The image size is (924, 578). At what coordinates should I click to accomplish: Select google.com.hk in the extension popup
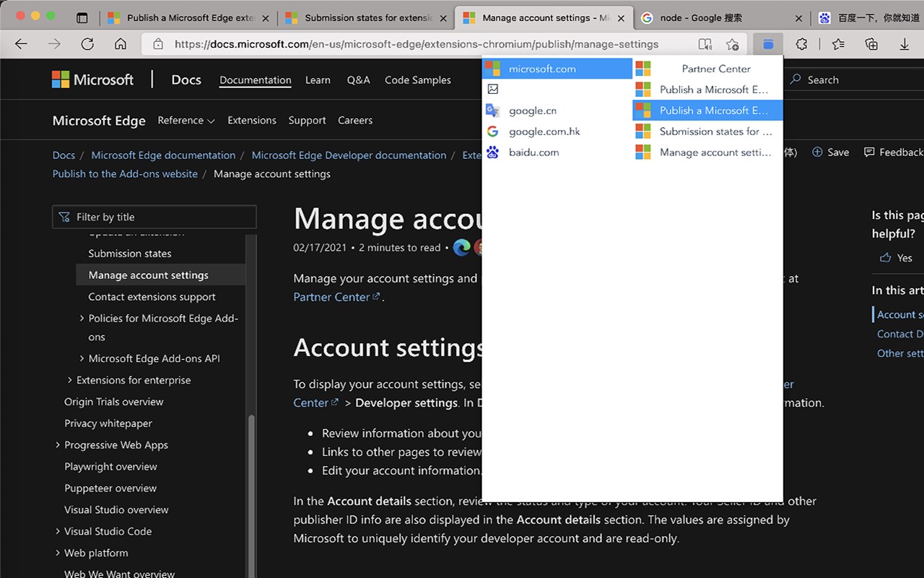point(557,131)
